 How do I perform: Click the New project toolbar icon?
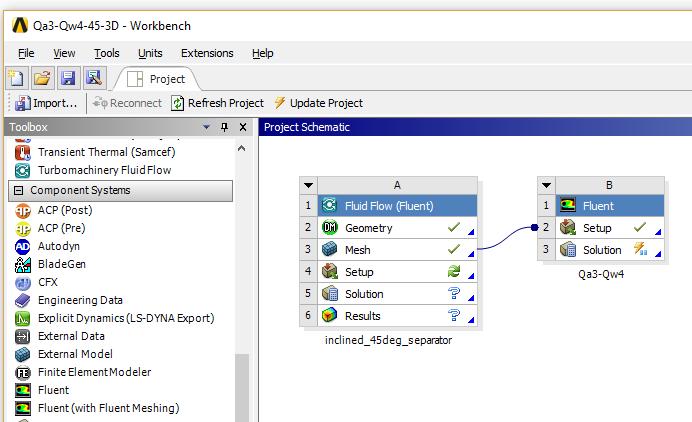tap(17, 79)
